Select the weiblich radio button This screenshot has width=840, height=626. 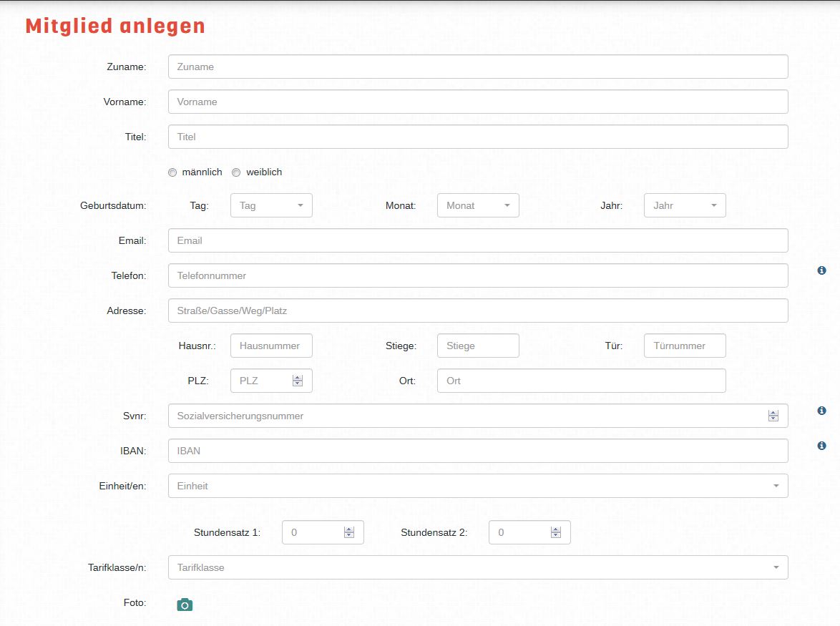pos(236,172)
